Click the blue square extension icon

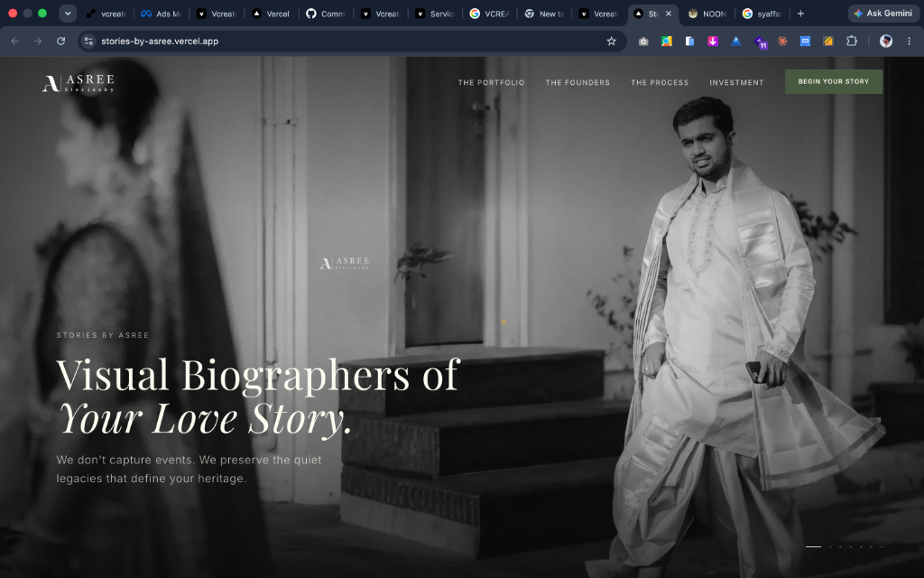tap(805, 42)
